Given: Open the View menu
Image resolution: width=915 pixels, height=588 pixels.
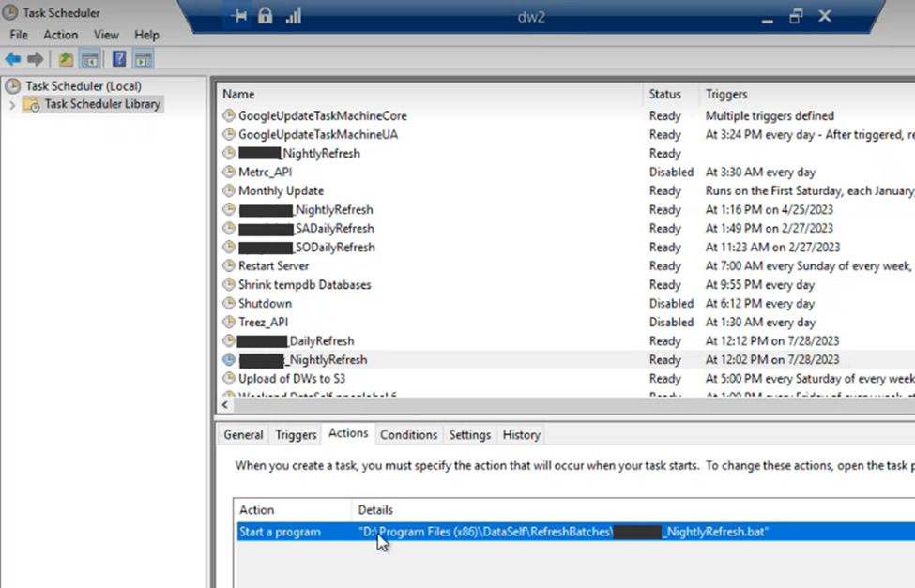Looking at the screenshot, I should pos(106,35).
